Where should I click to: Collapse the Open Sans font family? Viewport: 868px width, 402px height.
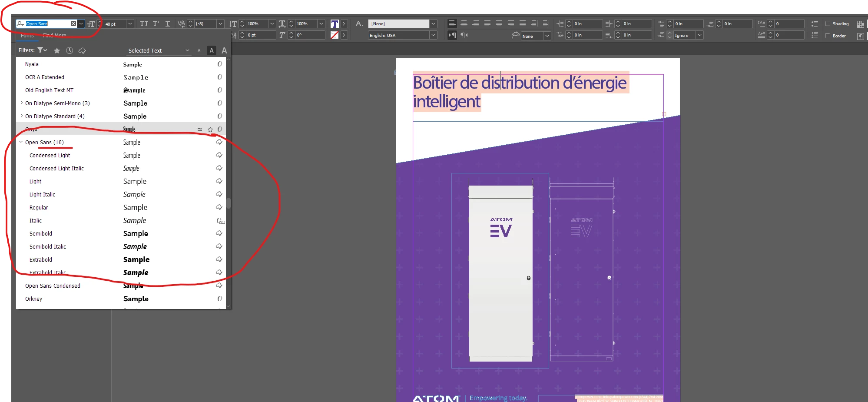(21, 142)
